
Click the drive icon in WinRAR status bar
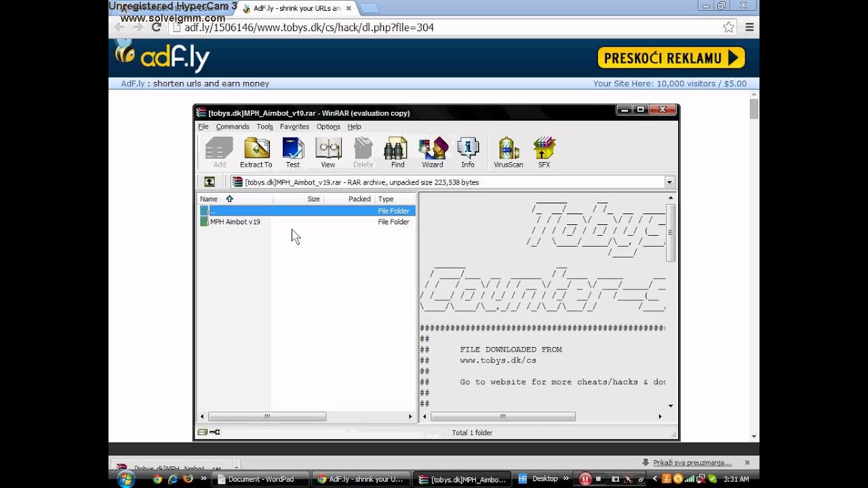[x=202, y=432]
